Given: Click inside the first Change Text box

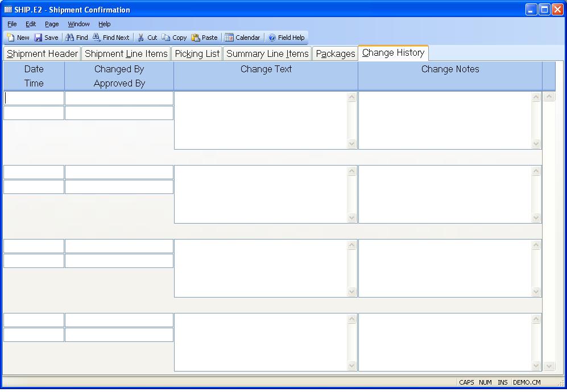Looking at the screenshot, I should 260,120.
